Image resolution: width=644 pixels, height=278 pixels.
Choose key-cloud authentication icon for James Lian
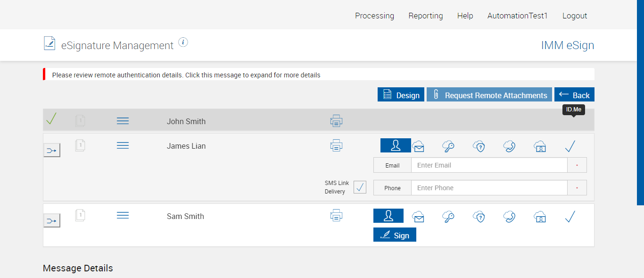448,146
